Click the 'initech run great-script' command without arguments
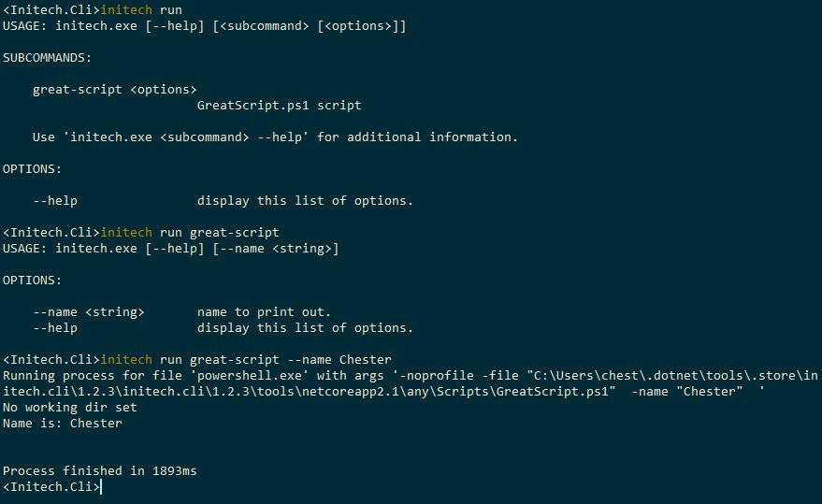822x504 pixels. click(189, 232)
